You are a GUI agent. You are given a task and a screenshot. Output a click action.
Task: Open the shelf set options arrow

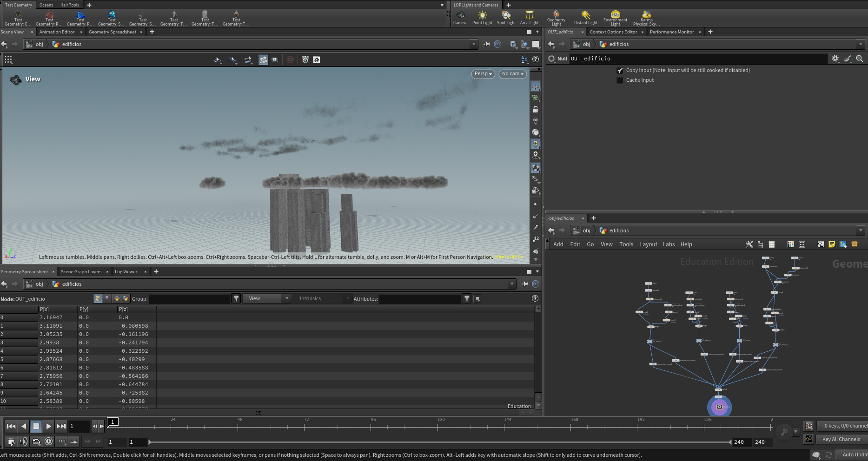(442, 5)
